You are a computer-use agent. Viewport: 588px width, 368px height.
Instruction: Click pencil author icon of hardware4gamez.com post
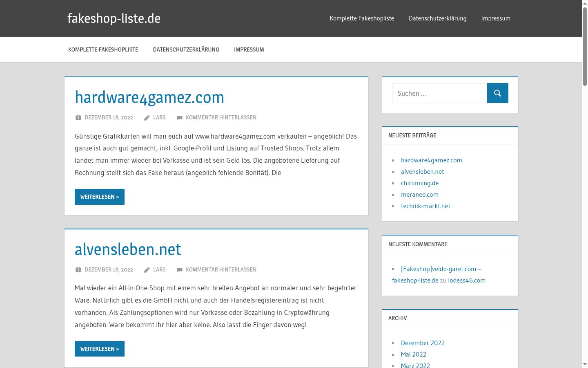pos(147,118)
